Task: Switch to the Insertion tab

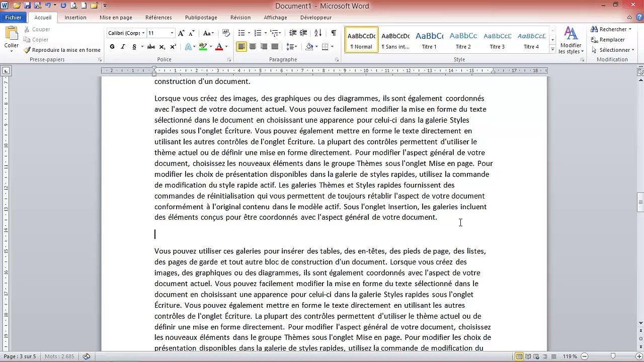Action: point(75,18)
